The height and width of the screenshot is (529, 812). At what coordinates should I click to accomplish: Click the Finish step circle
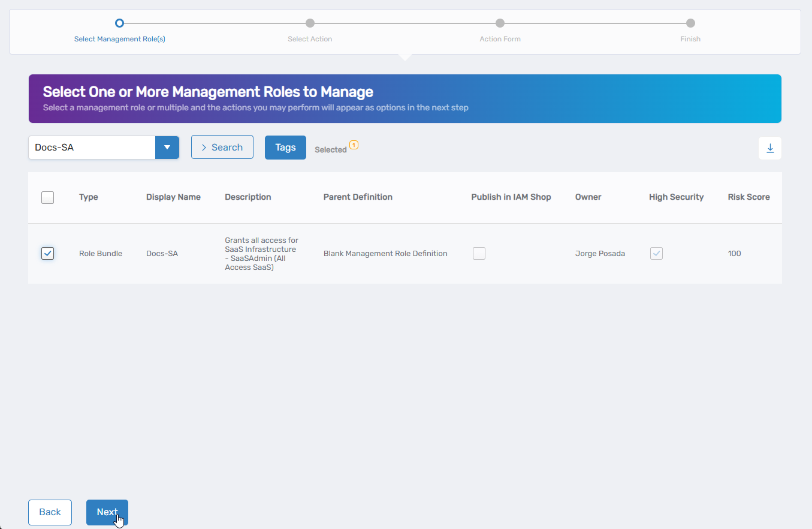(690, 23)
